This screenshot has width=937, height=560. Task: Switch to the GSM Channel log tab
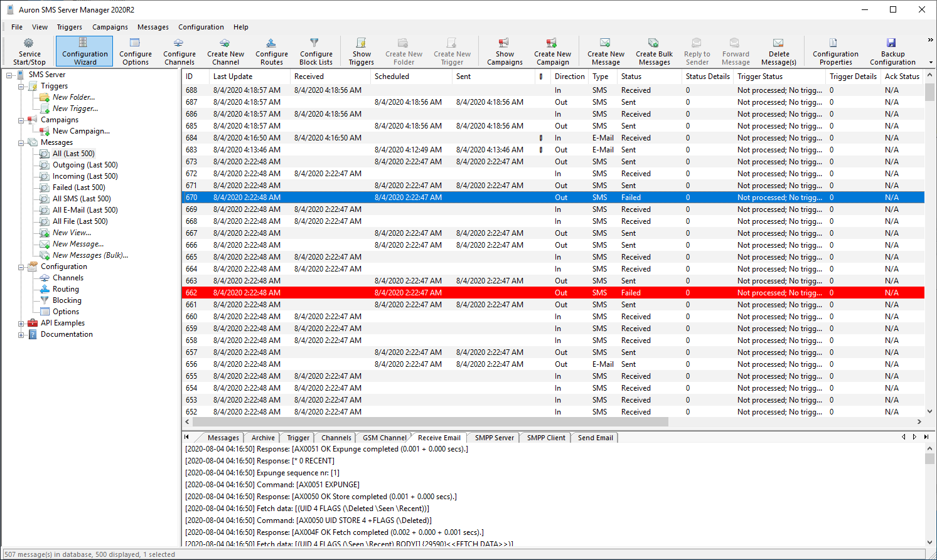tap(384, 438)
